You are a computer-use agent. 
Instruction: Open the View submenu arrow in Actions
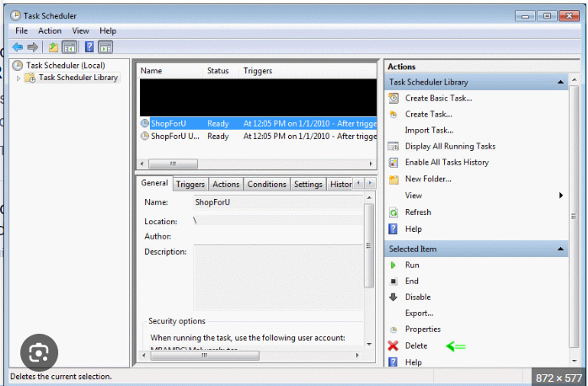click(x=561, y=195)
